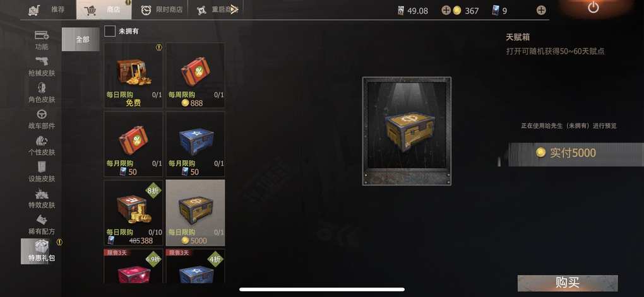Select the 功能 card icon category
This screenshot has height=297, width=644.
(x=42, y=35)
